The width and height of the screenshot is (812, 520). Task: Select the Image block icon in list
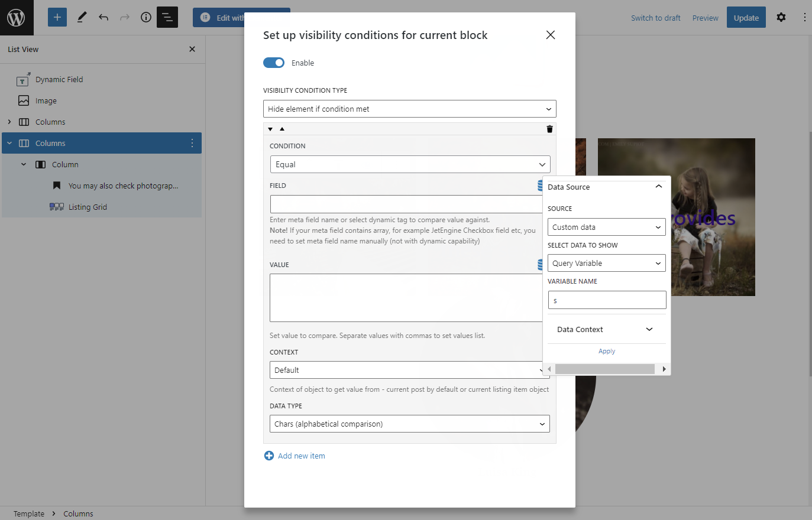click(x=24, y=100)
